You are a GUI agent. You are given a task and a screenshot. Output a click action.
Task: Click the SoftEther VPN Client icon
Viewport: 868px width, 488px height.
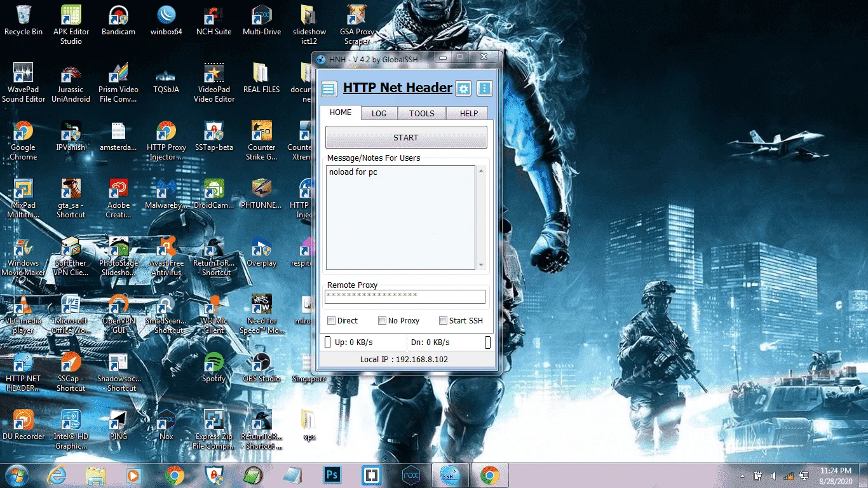pyautogui.click(x=71, y=255)
